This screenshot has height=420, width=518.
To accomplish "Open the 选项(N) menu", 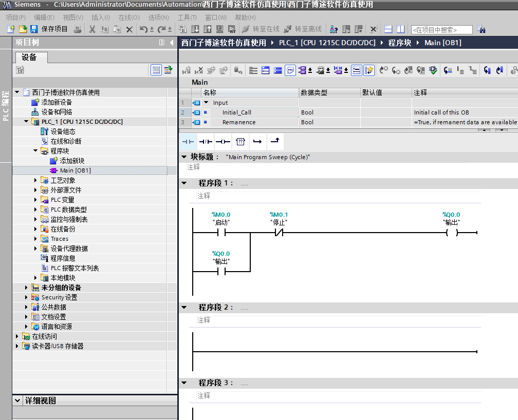I will [x=159, y=17].
